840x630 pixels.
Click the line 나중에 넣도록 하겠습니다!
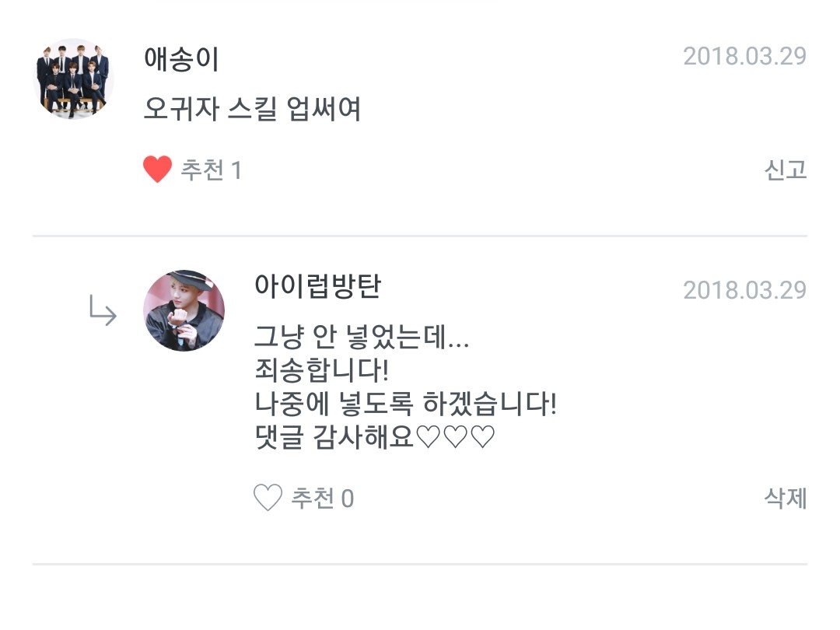pos(405,404)
